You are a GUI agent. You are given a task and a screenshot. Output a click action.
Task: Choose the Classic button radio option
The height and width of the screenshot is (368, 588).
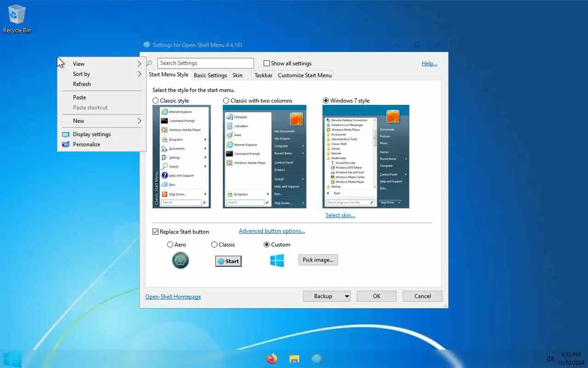point(215,245)
